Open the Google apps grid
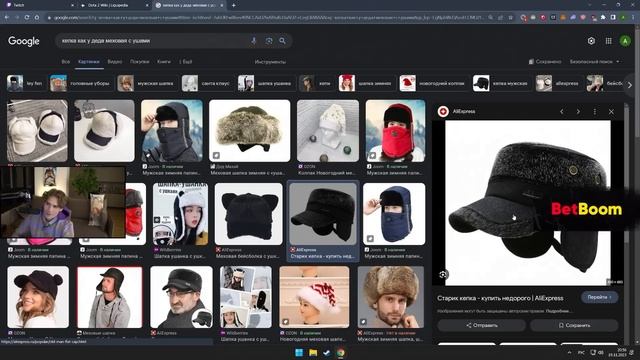The image size is (640, 360). (x=609, y=41)
